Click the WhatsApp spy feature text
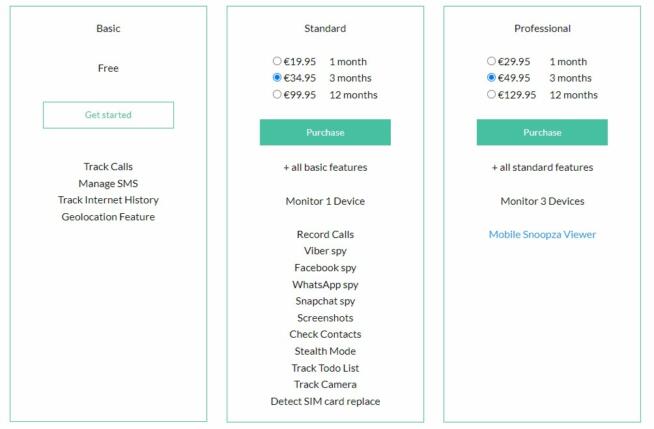 coord(325,285)
